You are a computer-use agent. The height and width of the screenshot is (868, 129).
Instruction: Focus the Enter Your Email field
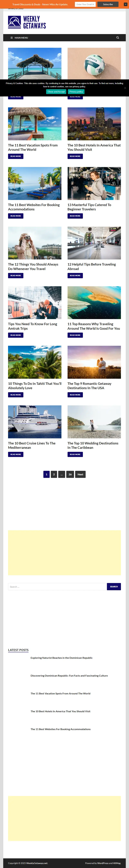tap(85, 4)
